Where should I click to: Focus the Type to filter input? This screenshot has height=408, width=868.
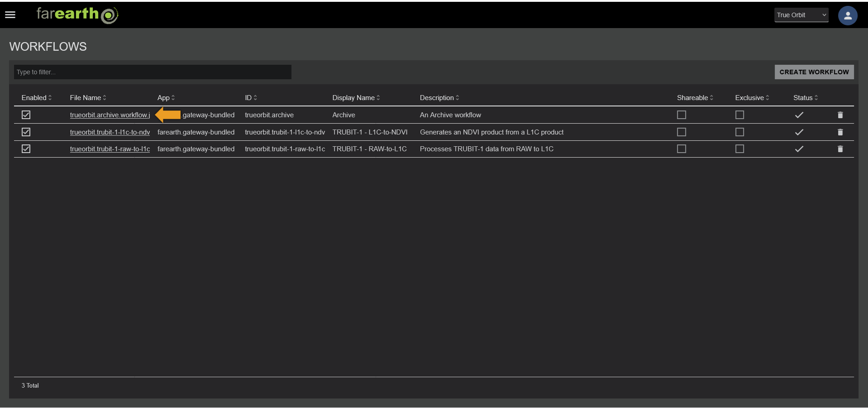153,72
